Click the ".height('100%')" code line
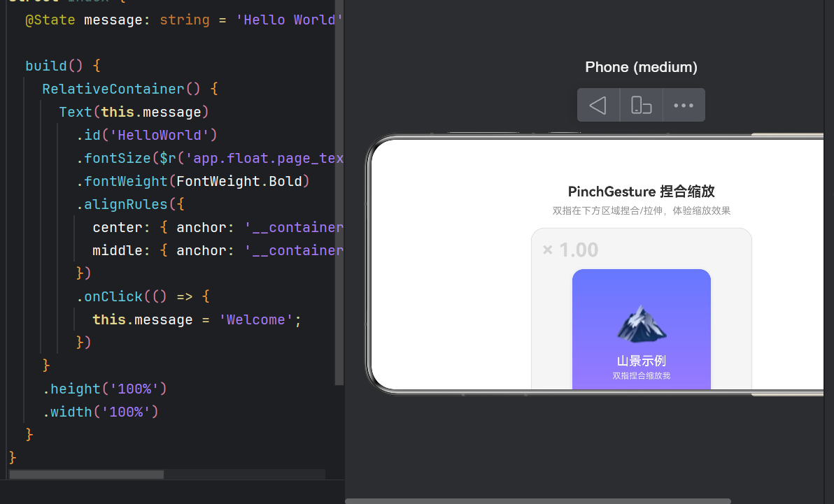 point(105,389)
